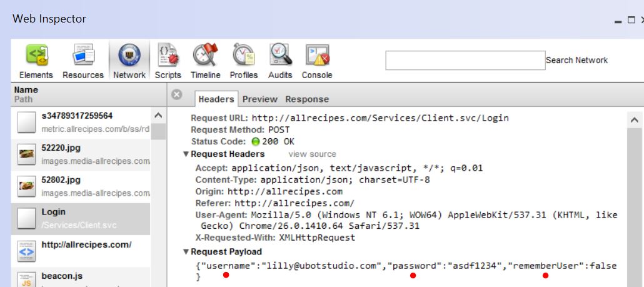644x287 pixels.
Task: Switch to the Response tab
Action: 307,99
